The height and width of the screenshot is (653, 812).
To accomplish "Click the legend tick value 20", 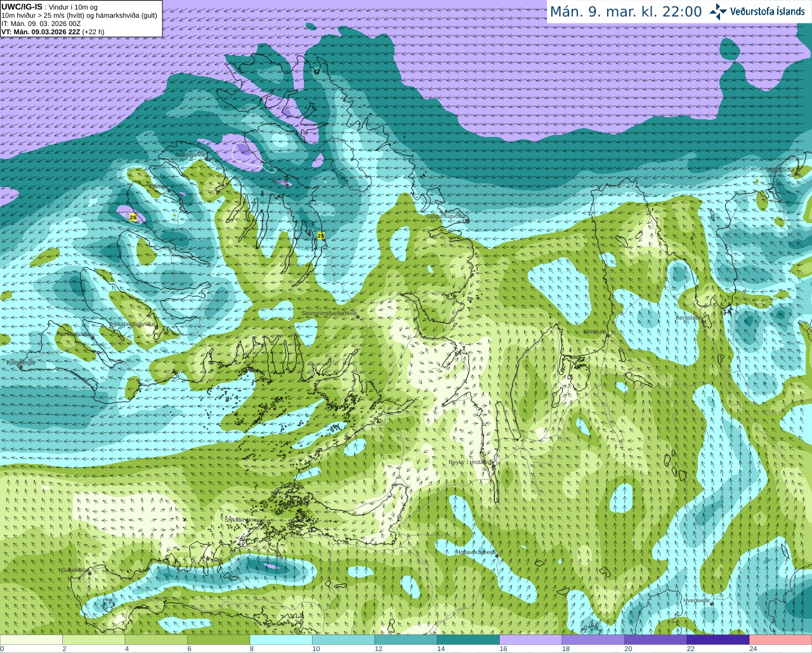I will tap(628, 649).
